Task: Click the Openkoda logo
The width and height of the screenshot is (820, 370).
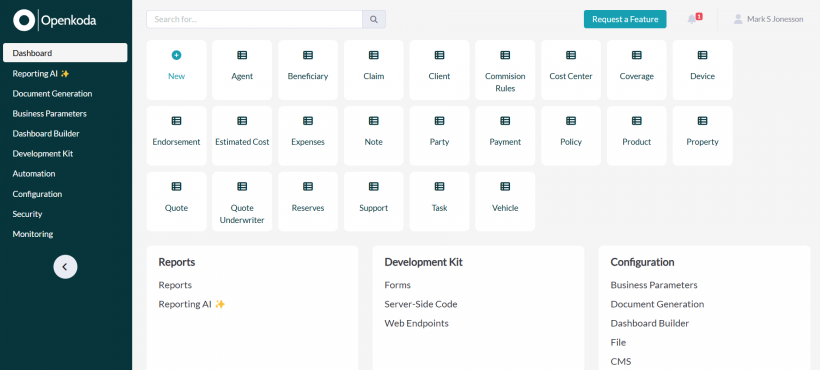Action: [x=54, y=20]
